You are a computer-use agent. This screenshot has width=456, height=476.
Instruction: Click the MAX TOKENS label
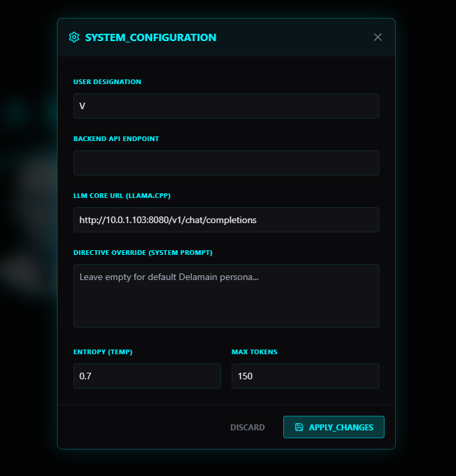click(255, 352)
